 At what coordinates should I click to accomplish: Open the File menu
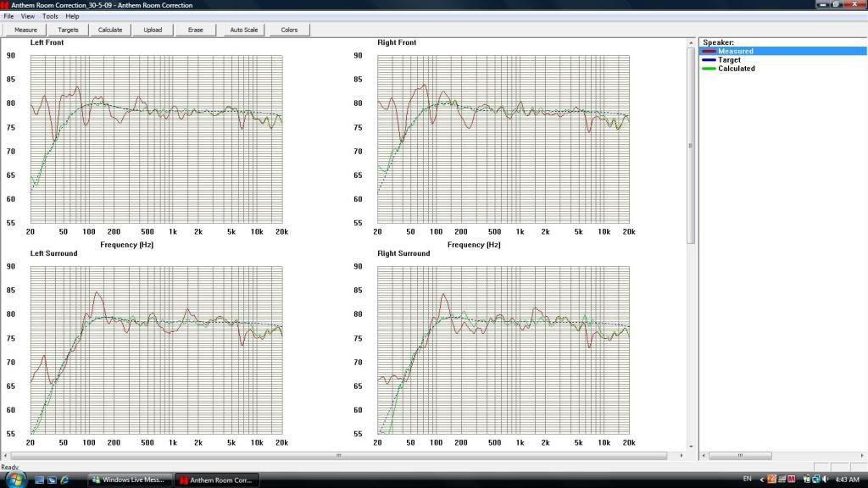pyautogui.click(x=8, y=16)
